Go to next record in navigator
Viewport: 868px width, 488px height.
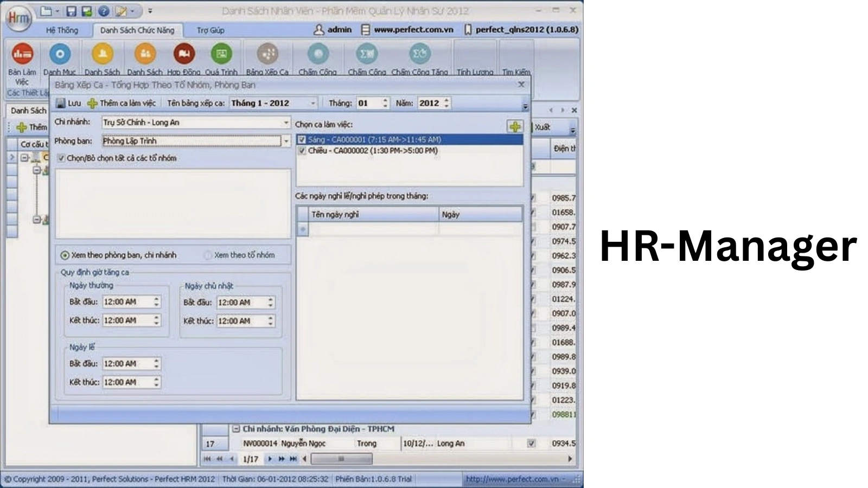coord(270,459)
